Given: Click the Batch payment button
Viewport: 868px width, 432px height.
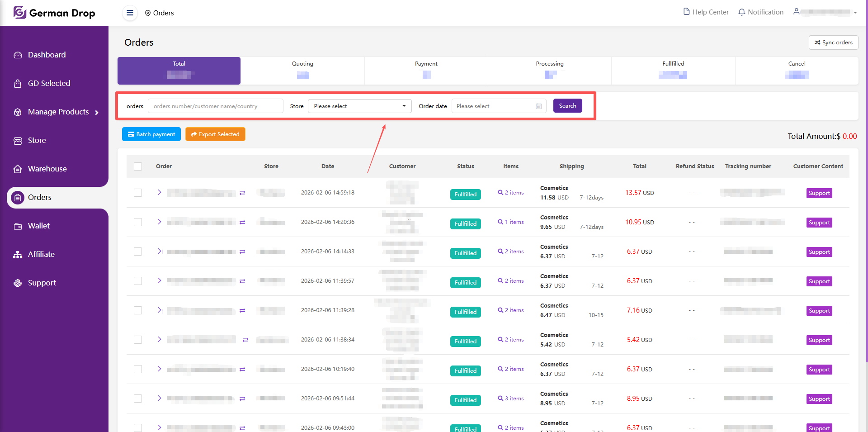Looking at the screenshot, I should coord(151,134).
